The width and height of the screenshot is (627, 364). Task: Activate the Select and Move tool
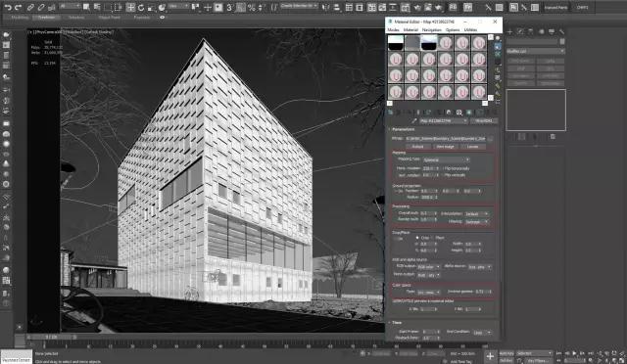click(130, 7)
